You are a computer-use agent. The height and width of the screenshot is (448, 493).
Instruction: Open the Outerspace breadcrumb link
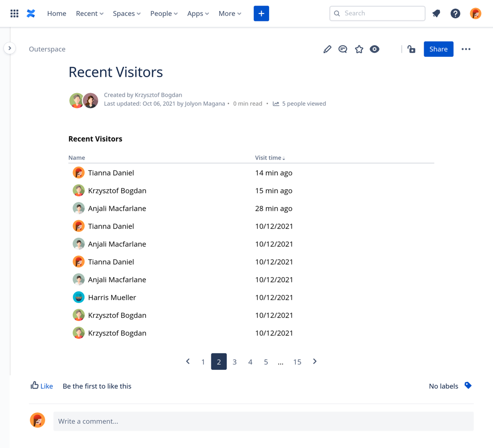[47, 49]
